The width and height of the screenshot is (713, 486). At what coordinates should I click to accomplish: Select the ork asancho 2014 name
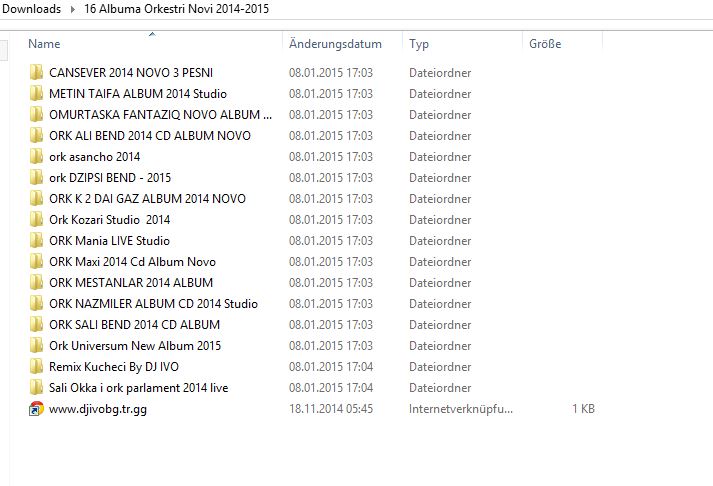(x=95, y=156)
